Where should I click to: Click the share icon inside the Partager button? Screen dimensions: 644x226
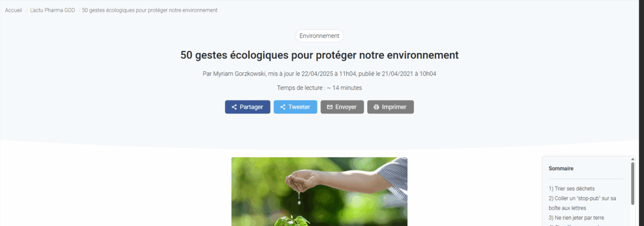(234, 107)
